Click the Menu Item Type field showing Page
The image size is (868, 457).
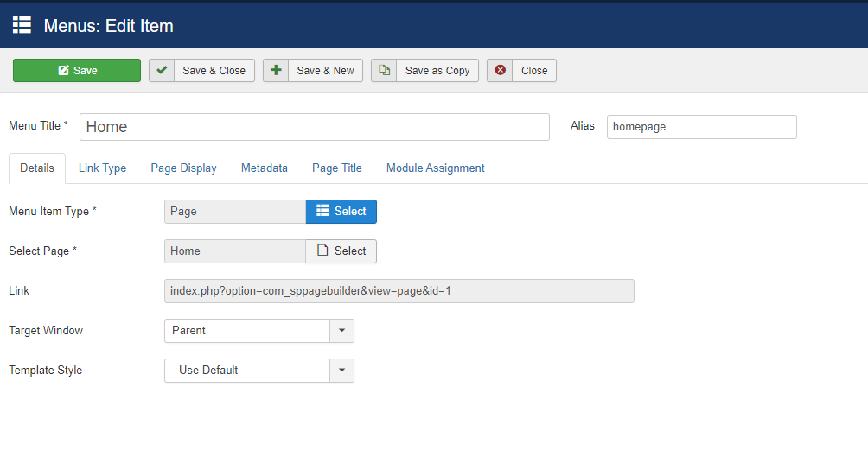pyautogui.click(x=235, y=212)
